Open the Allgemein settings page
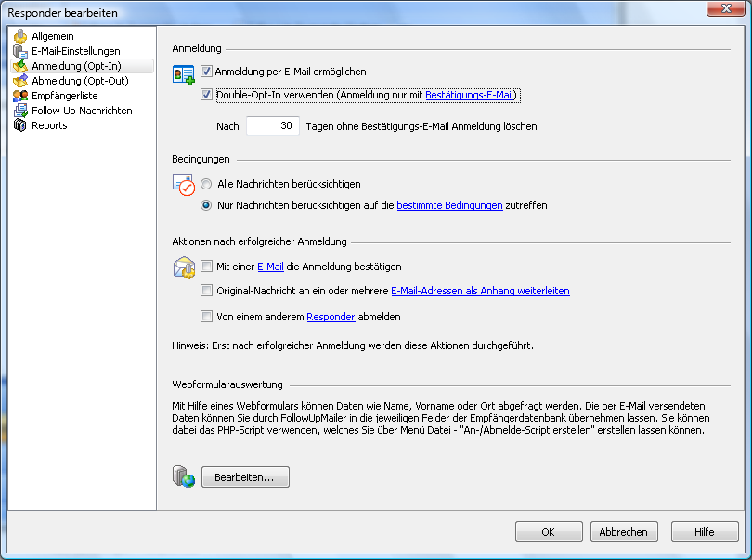 point(53,36)
